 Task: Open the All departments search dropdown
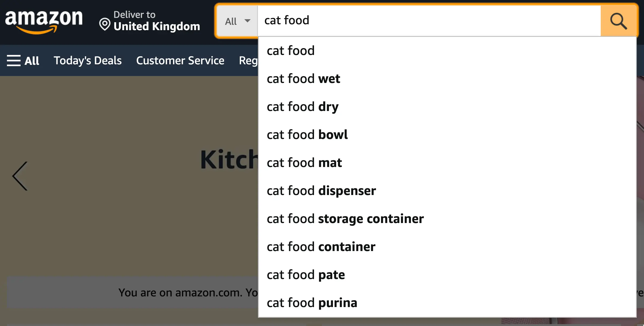click(237, 21)
